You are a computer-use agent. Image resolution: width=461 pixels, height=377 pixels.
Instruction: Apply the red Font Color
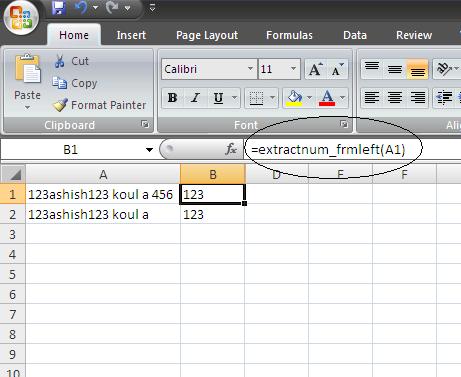(x=327, y=98)
